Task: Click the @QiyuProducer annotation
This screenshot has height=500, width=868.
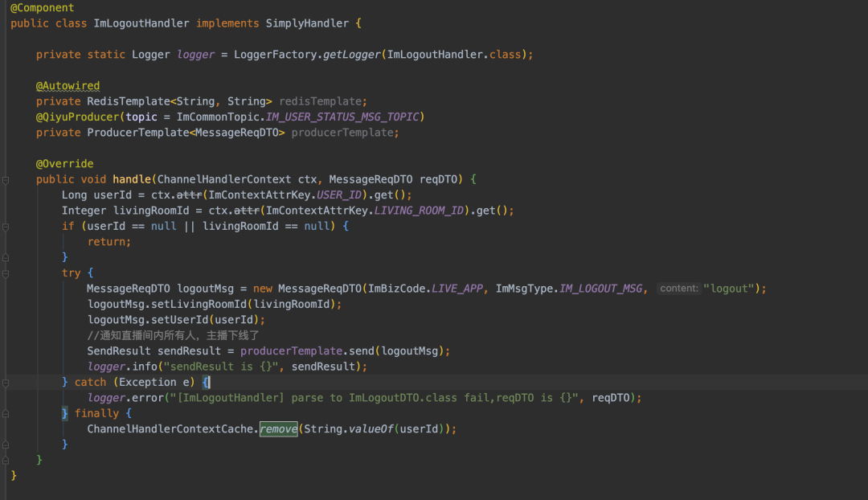Action: 77,117
